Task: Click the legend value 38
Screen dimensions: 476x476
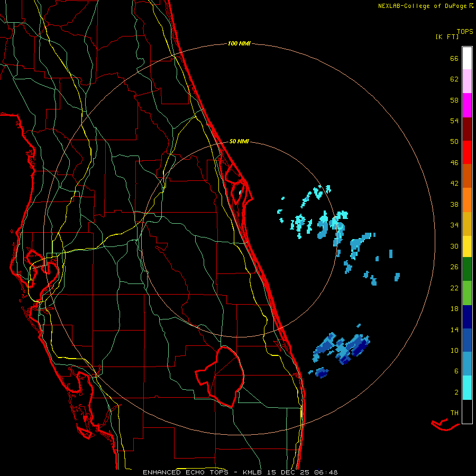Action: (x=454, y=204)
